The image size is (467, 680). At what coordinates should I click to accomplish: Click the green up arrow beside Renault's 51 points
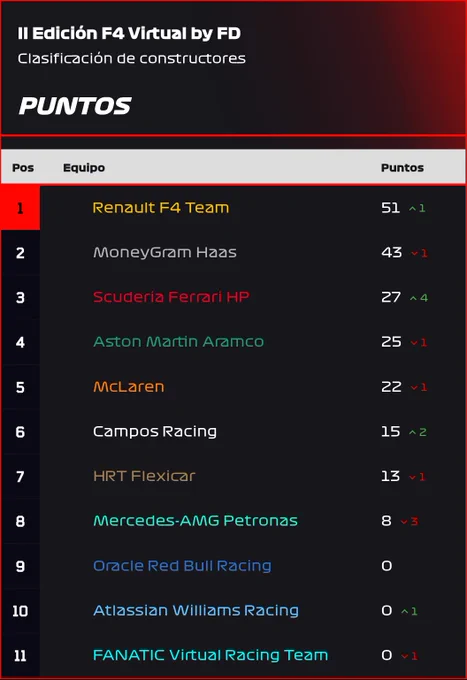(417, 209)
